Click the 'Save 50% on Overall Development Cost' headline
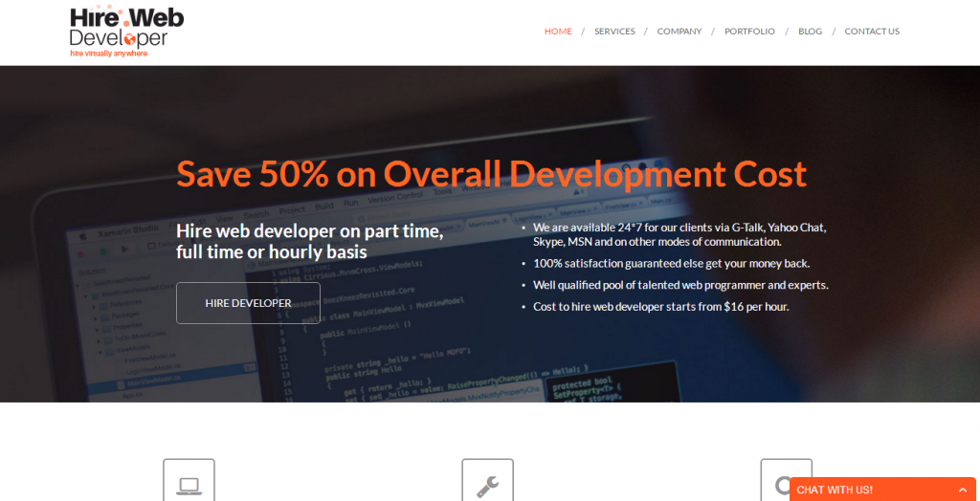This screenshot has height=501, width=980. [x=491, y=174]
